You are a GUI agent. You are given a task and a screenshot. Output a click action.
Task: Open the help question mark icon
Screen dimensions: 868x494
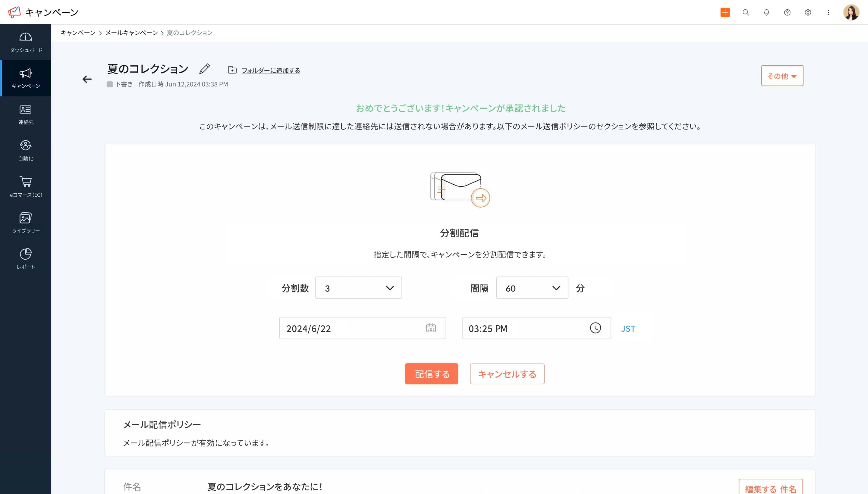[x=787, y=12]
